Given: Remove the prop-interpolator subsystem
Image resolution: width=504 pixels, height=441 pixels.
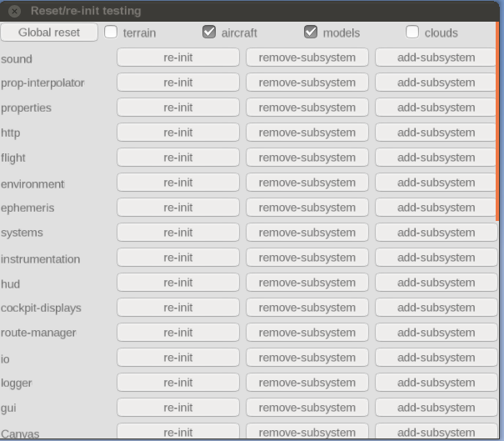Looking at the screenshot, I should pos(307,83).
